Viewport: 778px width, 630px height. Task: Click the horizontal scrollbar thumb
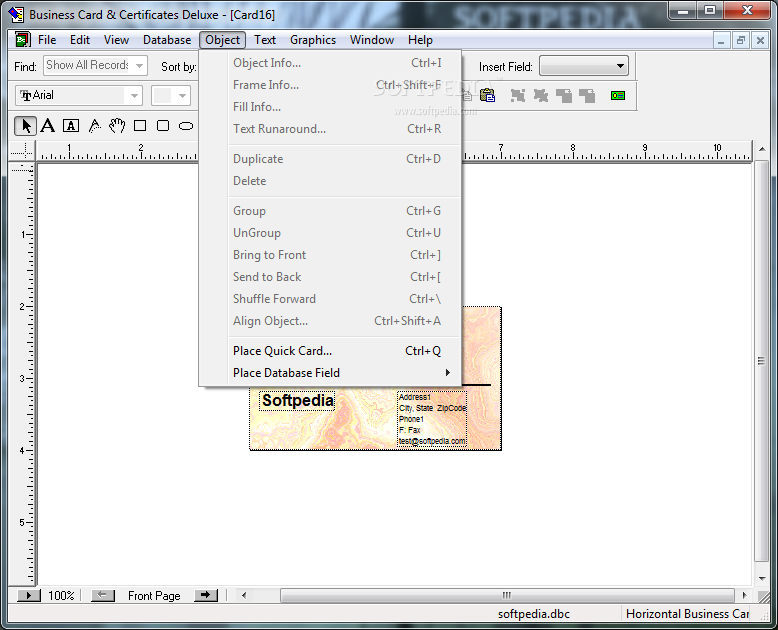point(507,595)
